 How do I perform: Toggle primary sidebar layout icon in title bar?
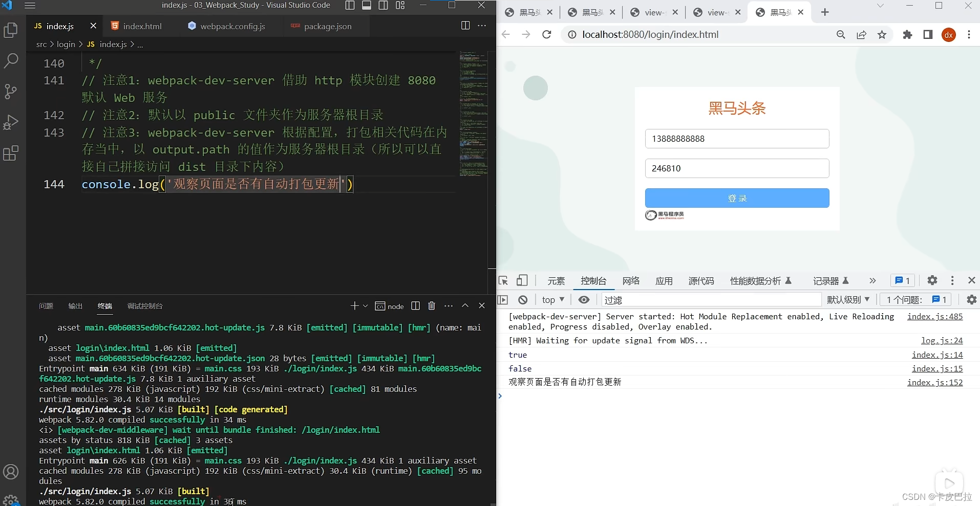click(350, 6)
